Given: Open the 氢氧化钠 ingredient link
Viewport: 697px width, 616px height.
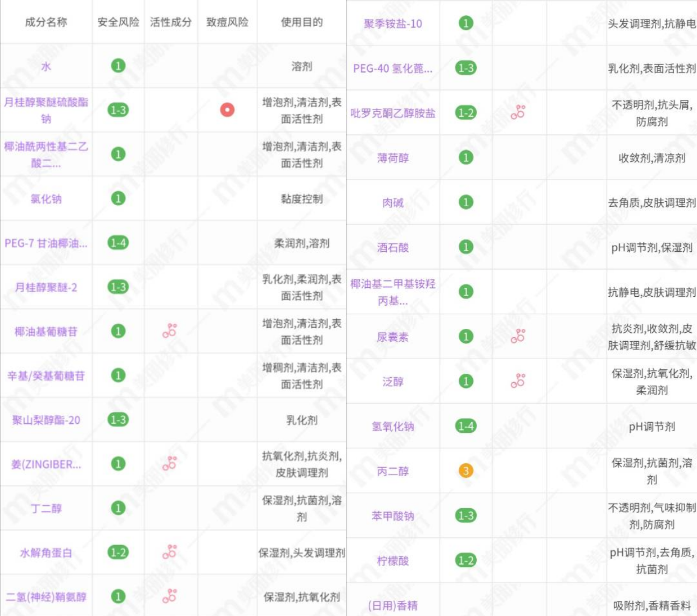Looking at the screenshot, I should [x=393, y=427].
